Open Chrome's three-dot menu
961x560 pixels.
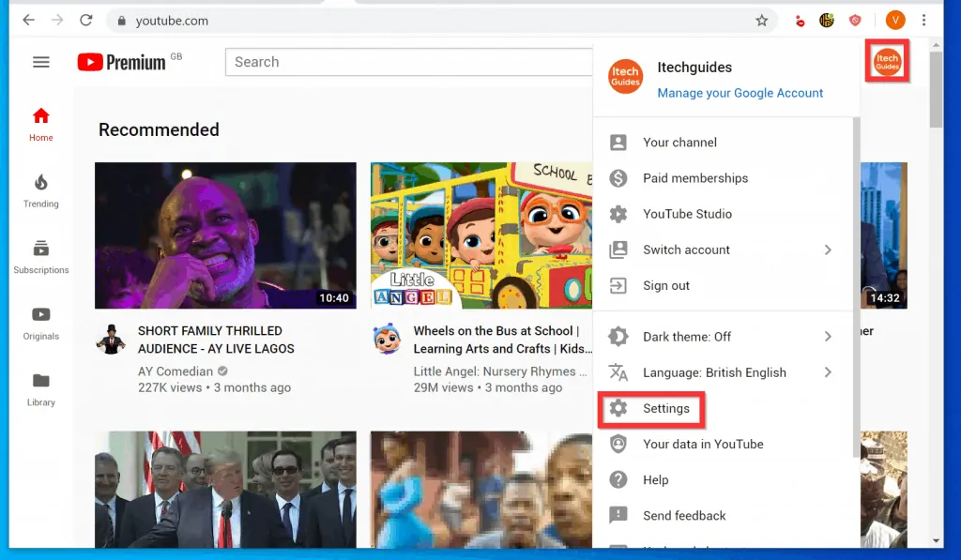(x=924, y=21)
